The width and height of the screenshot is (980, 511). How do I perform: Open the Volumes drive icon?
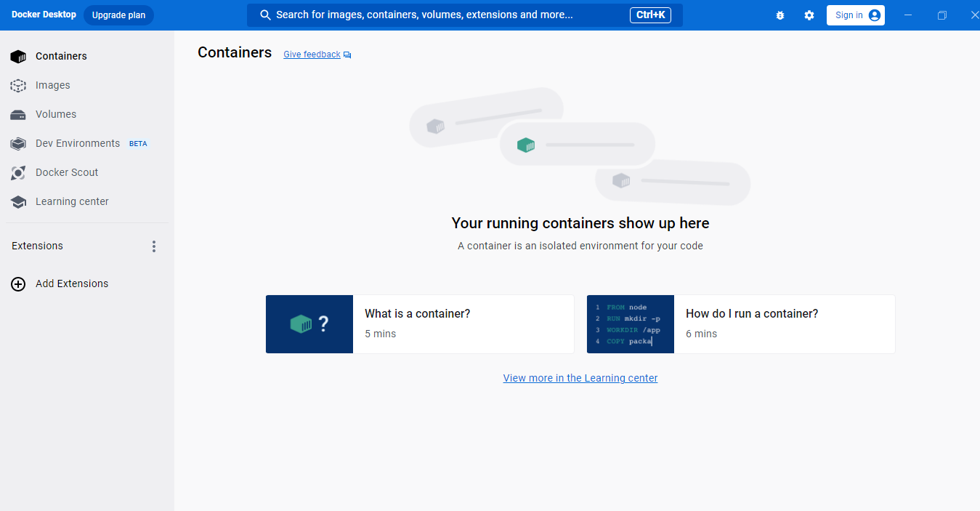click(x=18, y=115)
